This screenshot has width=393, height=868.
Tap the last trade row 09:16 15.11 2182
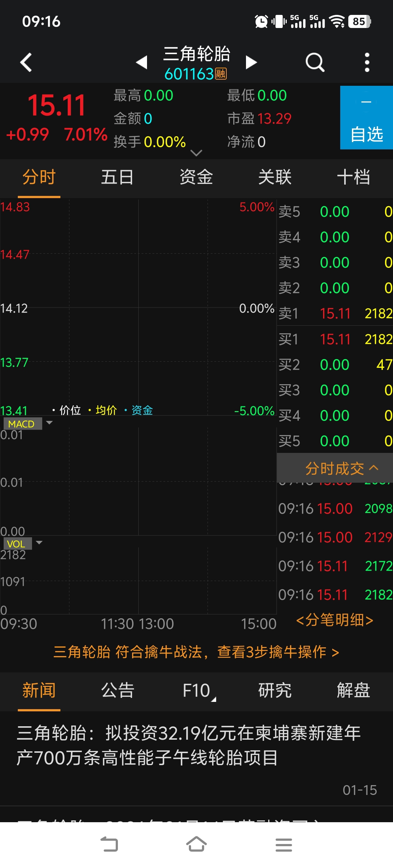tap(335, 595)
